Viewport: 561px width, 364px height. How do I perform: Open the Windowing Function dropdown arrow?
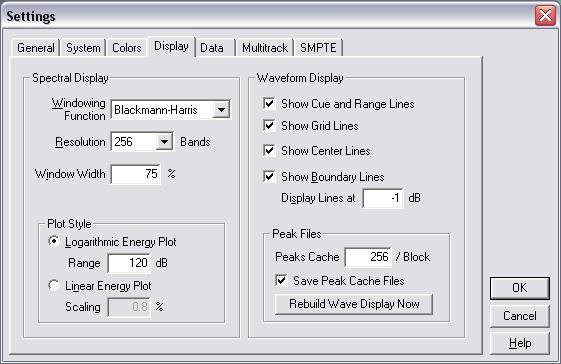(x=221, y=110)
